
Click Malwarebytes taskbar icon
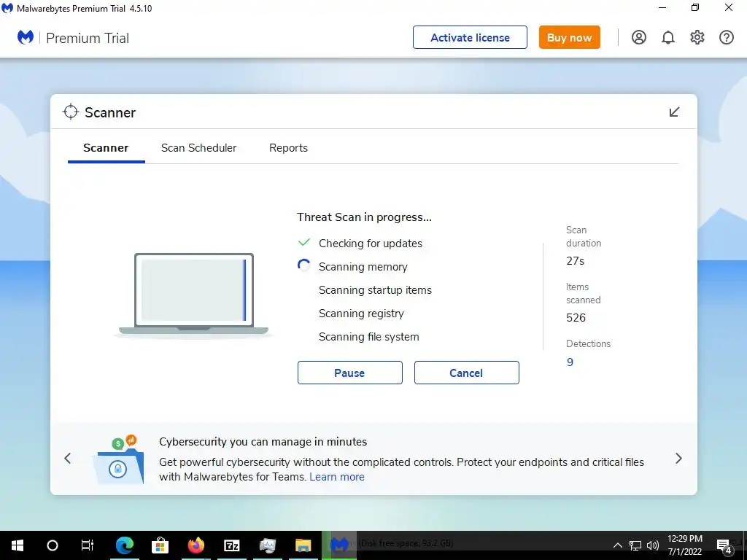[338, 545]
